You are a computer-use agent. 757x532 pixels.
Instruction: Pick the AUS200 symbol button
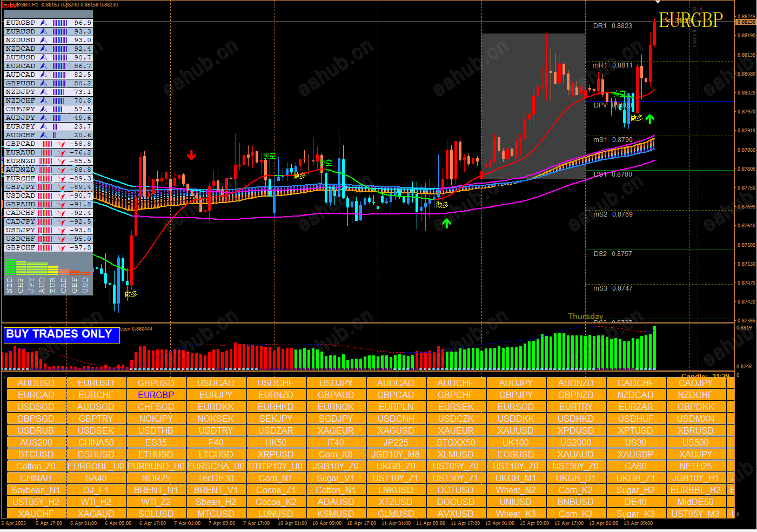(x=36, y=442)
